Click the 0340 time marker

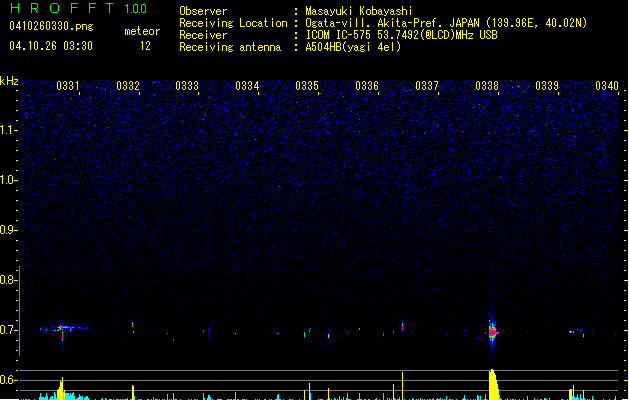(607, 86)
